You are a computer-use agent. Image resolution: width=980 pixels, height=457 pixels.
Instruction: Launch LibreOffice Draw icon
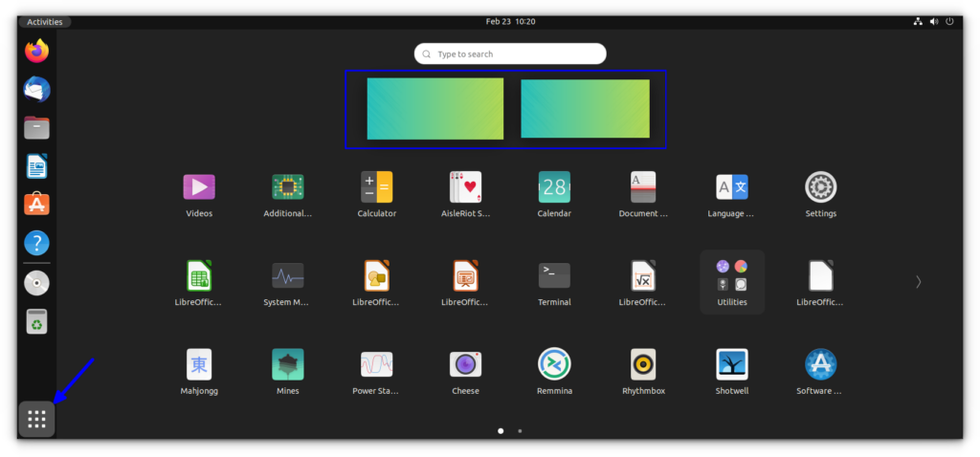[376, 276]
